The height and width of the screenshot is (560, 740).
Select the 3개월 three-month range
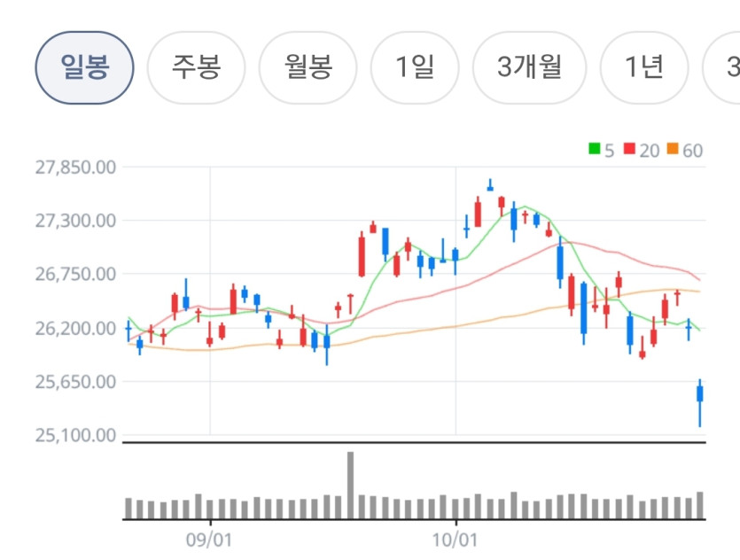coord(529,67)
